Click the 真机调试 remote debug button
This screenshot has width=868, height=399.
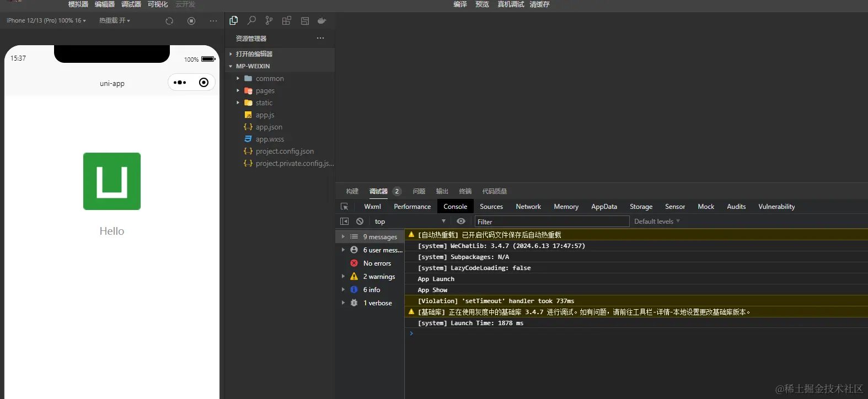(x=511, y=4)
